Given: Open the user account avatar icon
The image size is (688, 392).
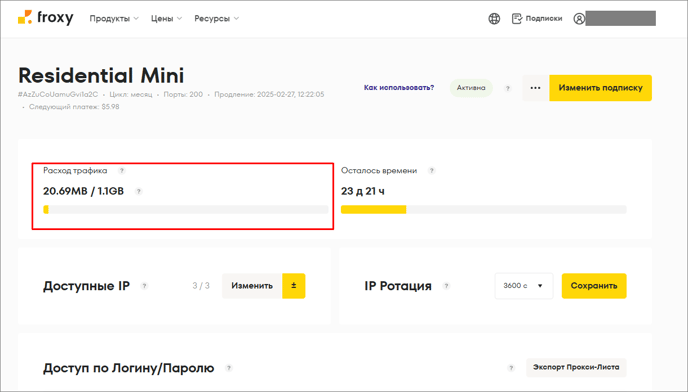Looking at the screenshot, I should tap(579, 19).
